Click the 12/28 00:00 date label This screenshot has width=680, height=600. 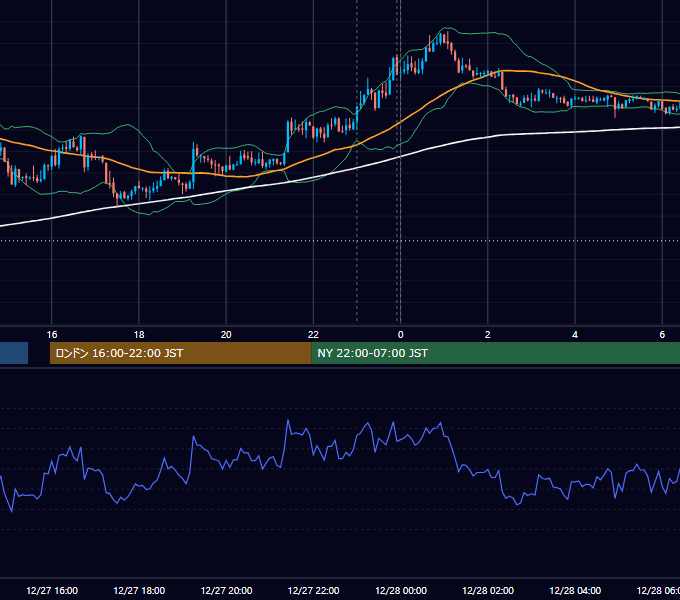tap(401, 590)
